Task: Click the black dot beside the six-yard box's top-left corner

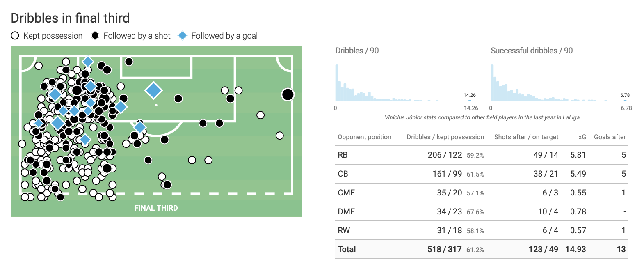Action: [129, 62]
